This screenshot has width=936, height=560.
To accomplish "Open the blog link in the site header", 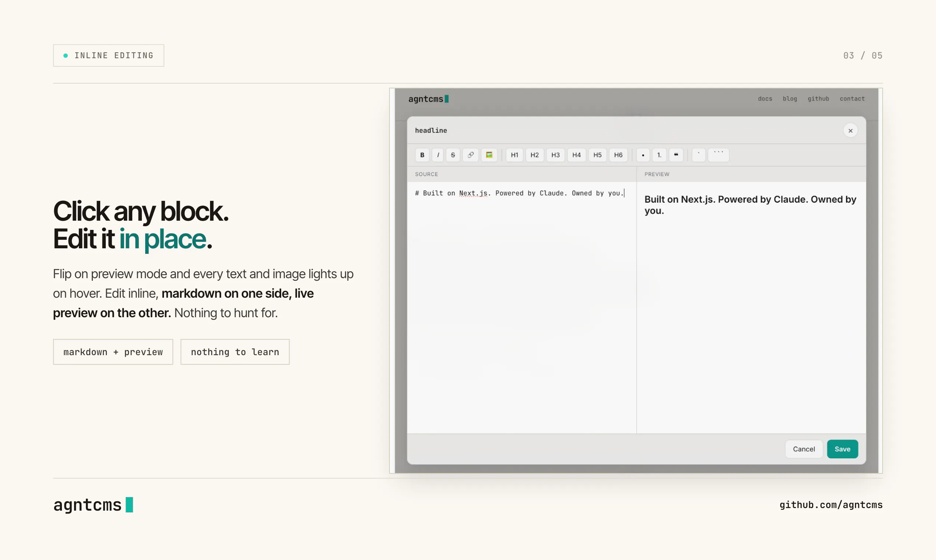I will tap(790, 99).
